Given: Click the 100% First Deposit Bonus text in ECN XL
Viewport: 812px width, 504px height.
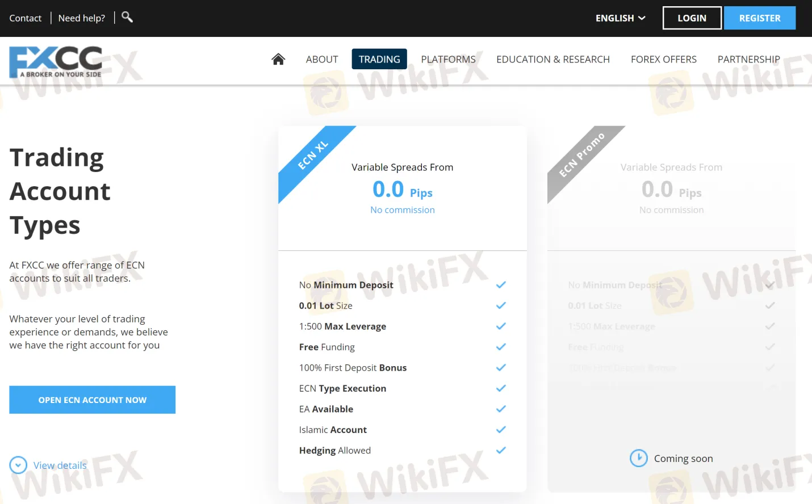Looking at the screenshot, I should (x=353, y=368).
